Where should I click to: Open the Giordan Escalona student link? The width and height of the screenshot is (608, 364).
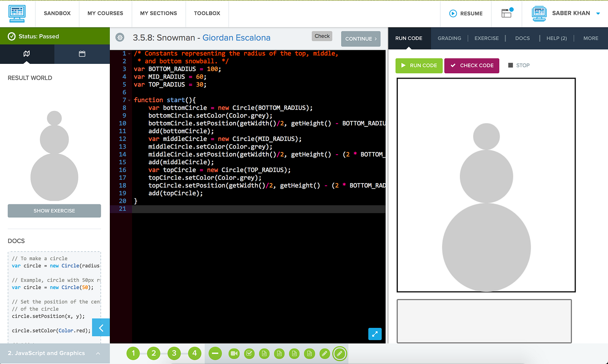pyautogui.click(x=236, y=38)
